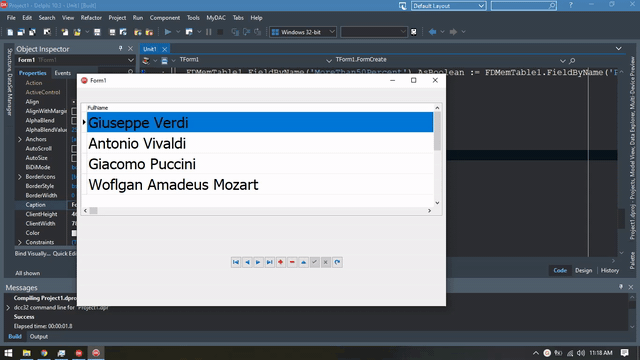Switch to the Design tab

coord(583,270)
